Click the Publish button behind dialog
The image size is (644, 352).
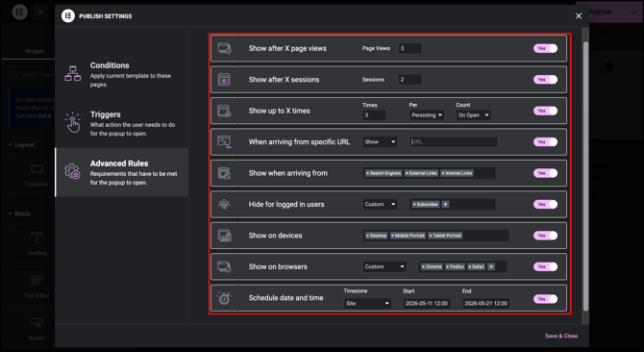[600, 12]
